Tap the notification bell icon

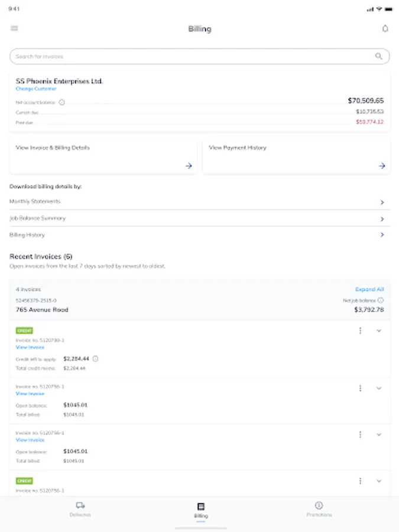point(385,28)
